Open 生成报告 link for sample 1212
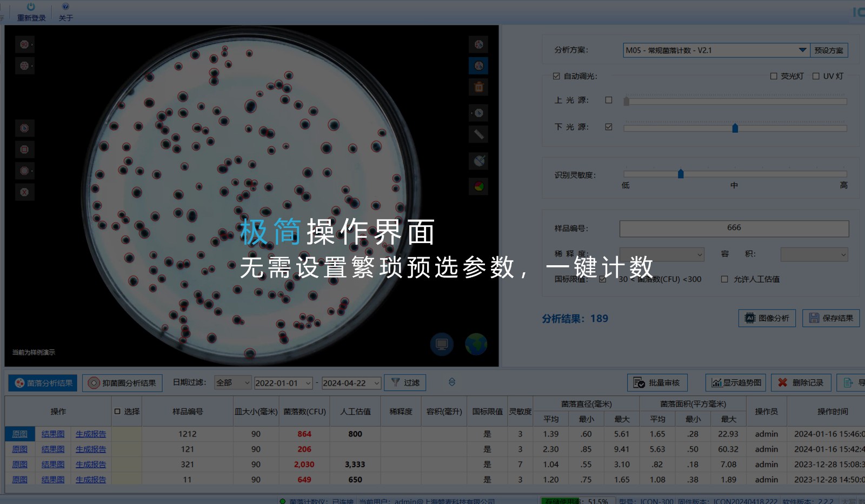Viewport: 865px width, 504px height. 91,434
